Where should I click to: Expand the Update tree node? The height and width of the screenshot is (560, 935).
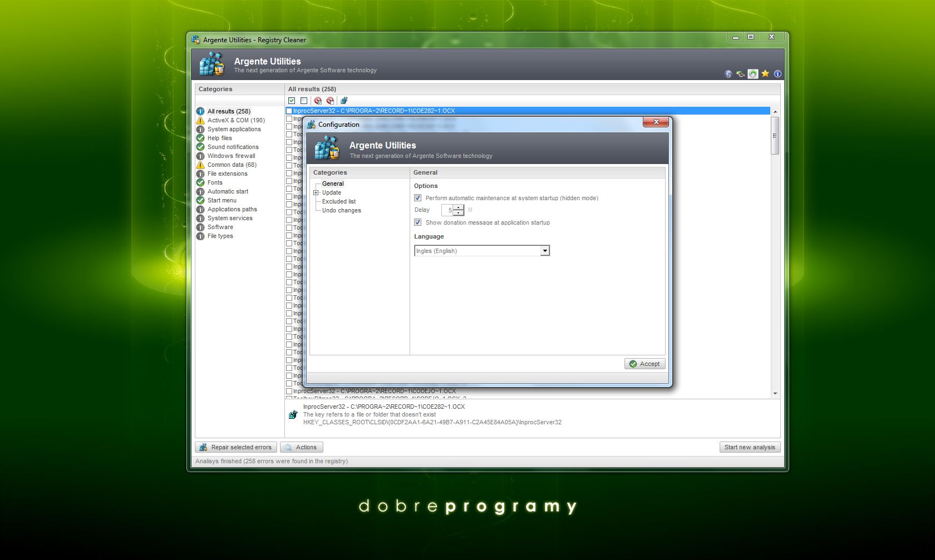(316, 193)
